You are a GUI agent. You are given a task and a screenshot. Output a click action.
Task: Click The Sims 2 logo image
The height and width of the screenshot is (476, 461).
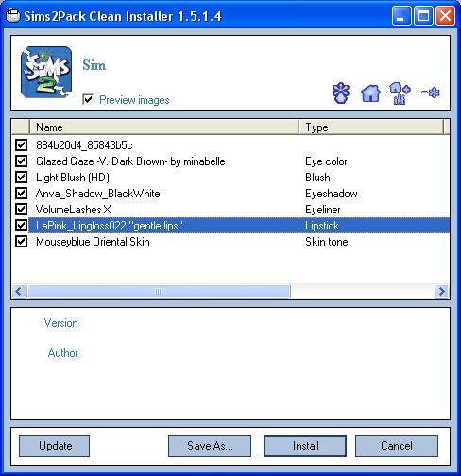pos(46,72)
